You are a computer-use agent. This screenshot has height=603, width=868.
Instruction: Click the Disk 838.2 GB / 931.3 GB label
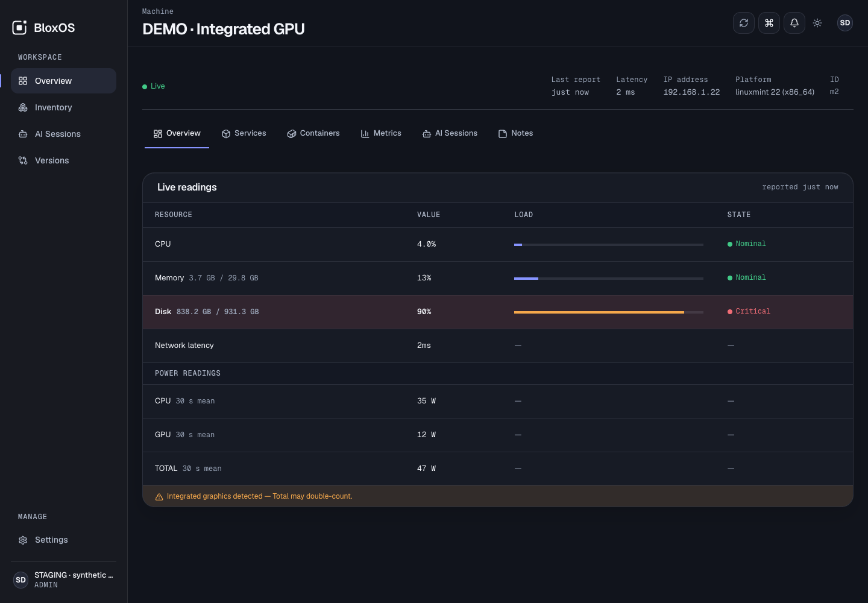[x=207, y=312]
